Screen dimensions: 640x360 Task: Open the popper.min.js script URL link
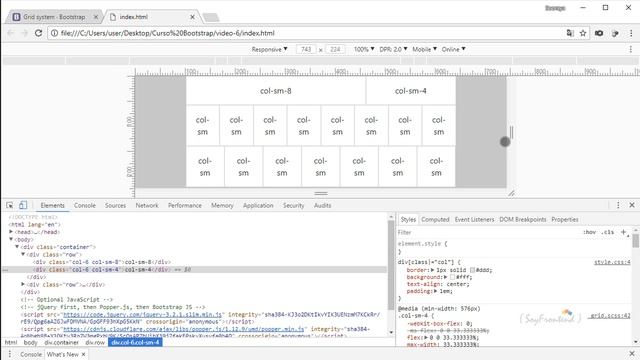coord(184,329)
